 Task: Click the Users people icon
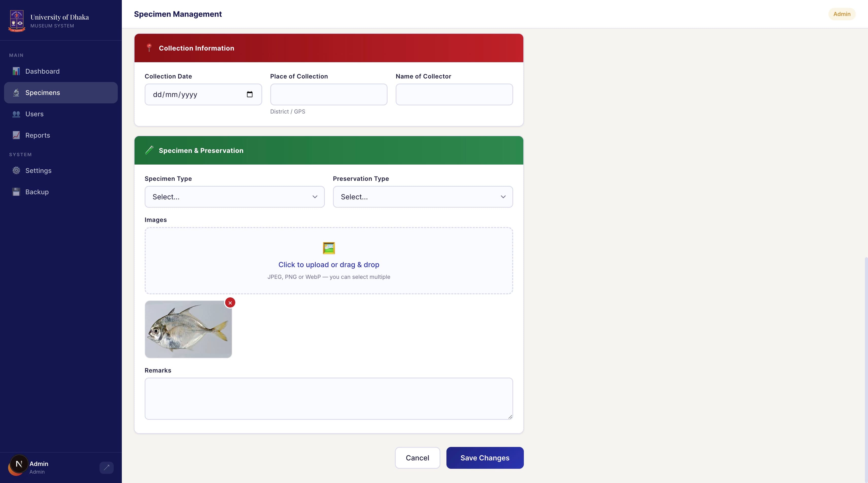click(x=16, y=114)
